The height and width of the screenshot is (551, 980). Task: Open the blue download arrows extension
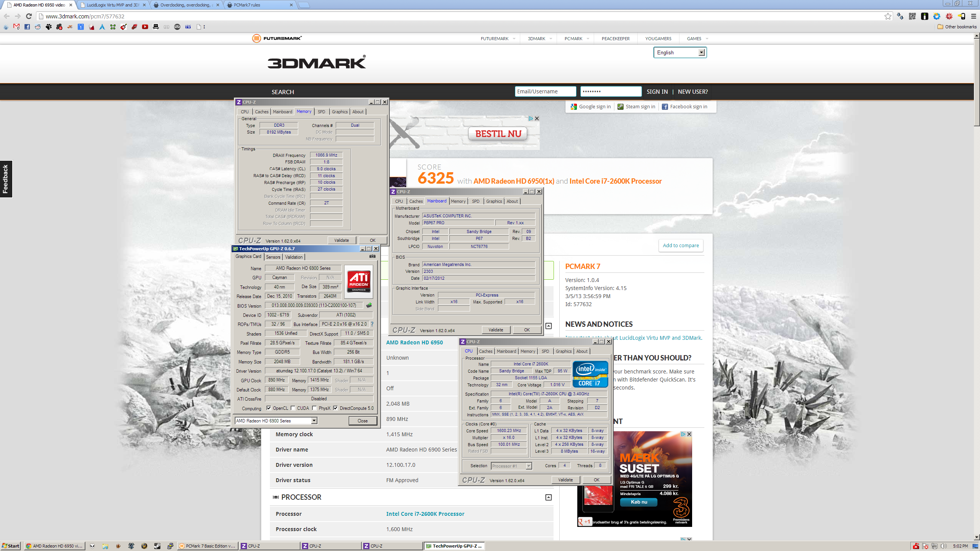tap(900, 16)
